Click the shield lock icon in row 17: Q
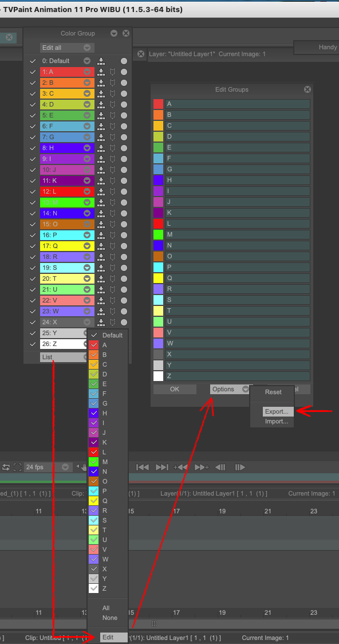 112,246
